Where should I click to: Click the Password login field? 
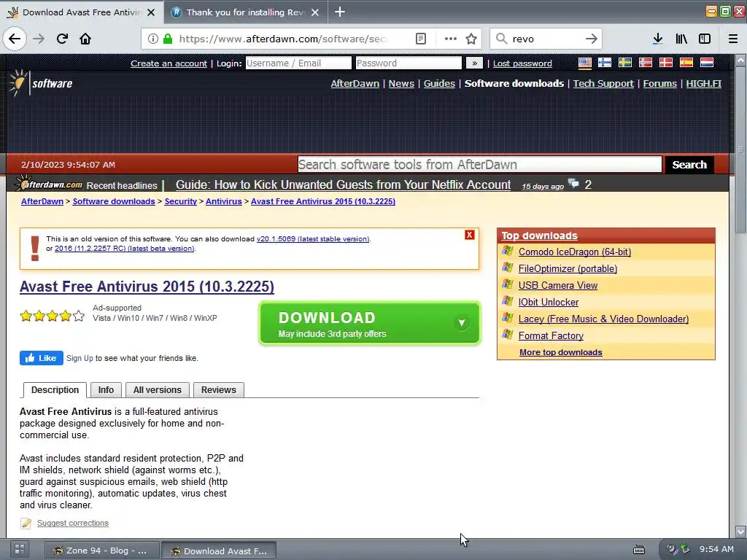pyautogui.click(x=409, y=63)
